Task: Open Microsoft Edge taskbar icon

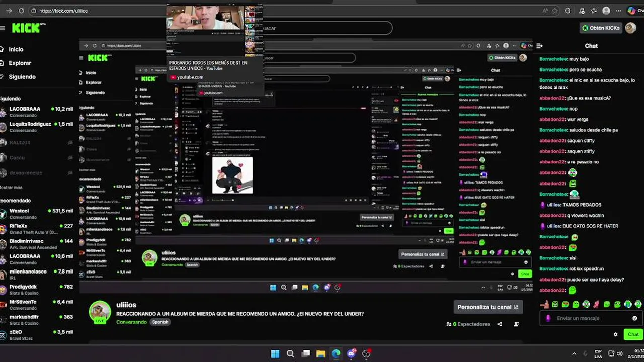Action: tap(336, 354)
